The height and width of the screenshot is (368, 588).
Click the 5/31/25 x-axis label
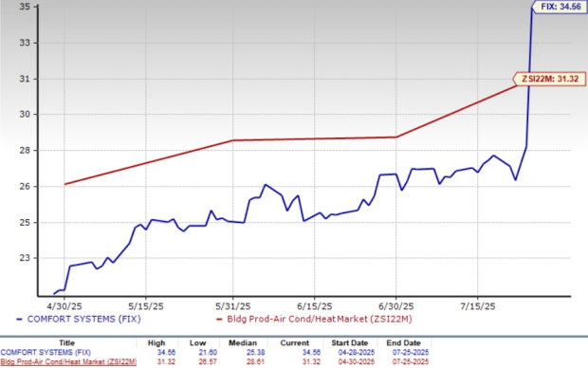(x=233, y=306)
